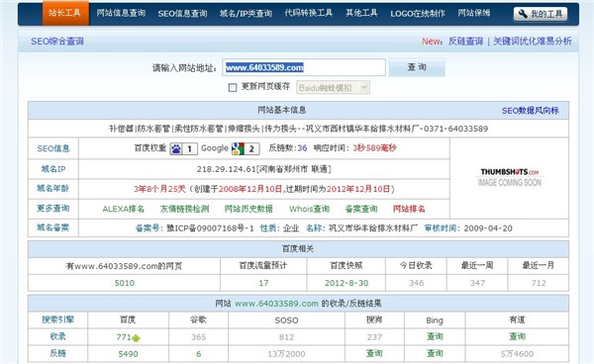Image resolution: width=594 pixels, height=364 pixels.
Task: Click the 谷歌 收录 value 365
Action: pos(199,337)
